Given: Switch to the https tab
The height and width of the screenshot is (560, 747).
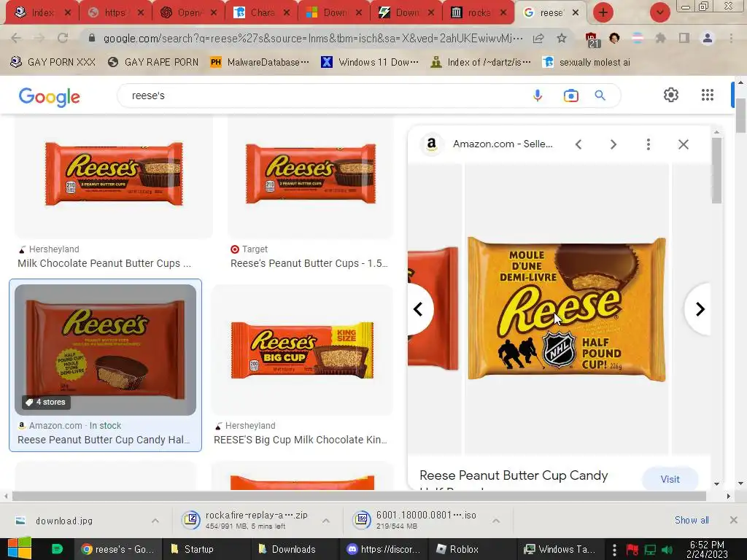Looking at the screenshot, I should point(116,12).
